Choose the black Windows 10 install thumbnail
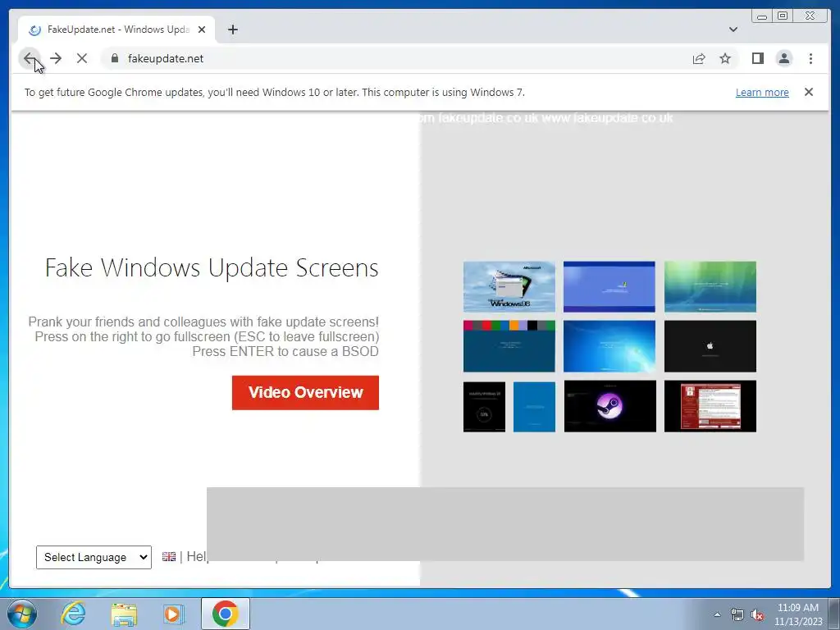This screenshot has height=630, width=840. (x=484, y=407)
